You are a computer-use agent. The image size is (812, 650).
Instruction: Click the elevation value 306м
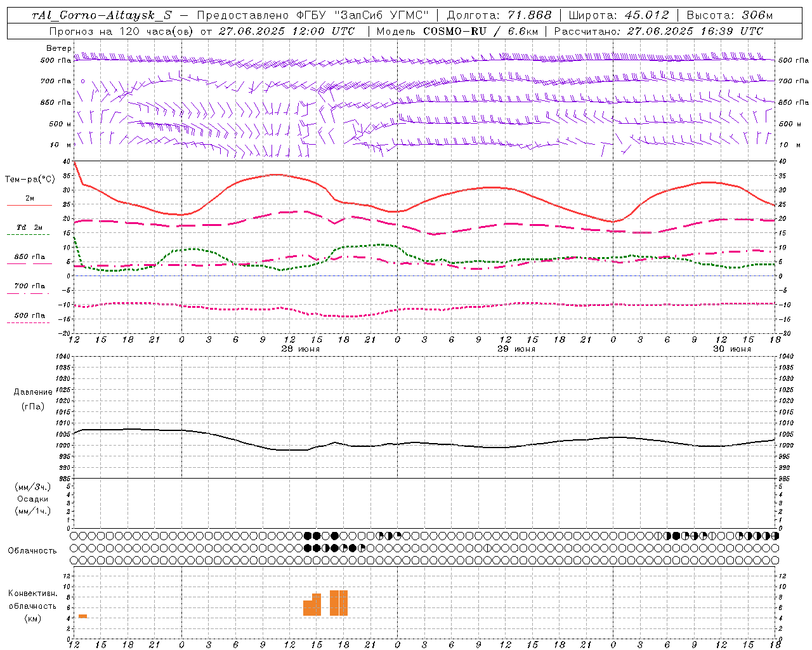tap(757, 15)
